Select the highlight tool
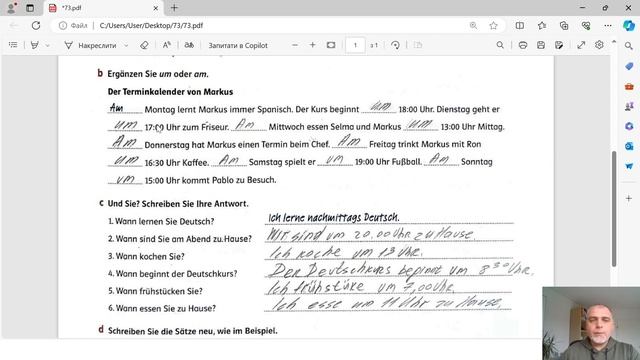 tap(35, 45)
